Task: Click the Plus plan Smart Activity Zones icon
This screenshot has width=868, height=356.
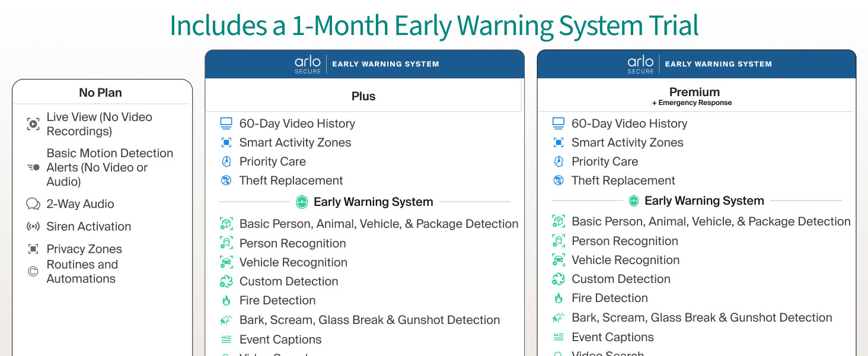Action: 226,142
